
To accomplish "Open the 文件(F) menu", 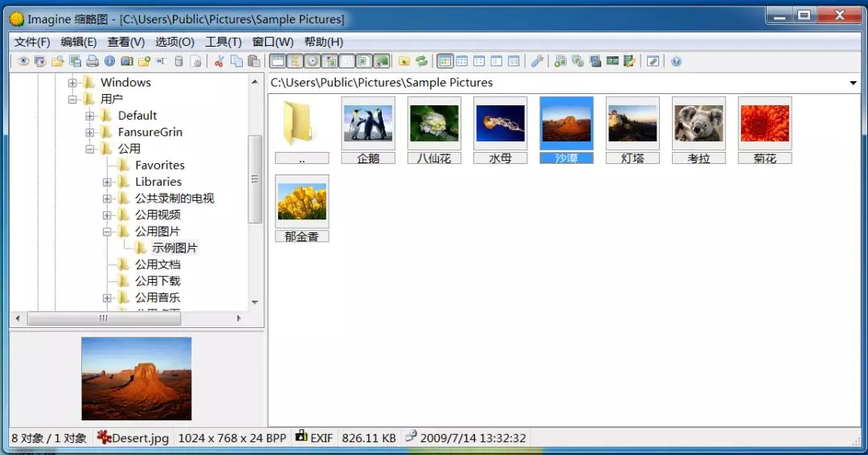I will (x=31, y=42).
